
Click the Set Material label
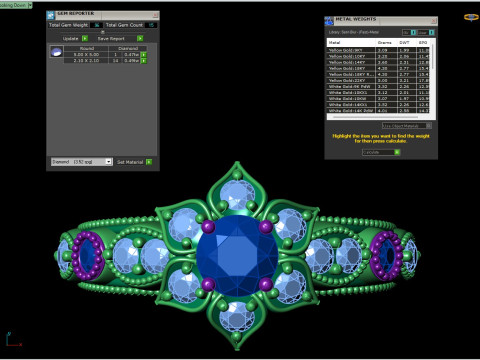(x=130, y=162)
